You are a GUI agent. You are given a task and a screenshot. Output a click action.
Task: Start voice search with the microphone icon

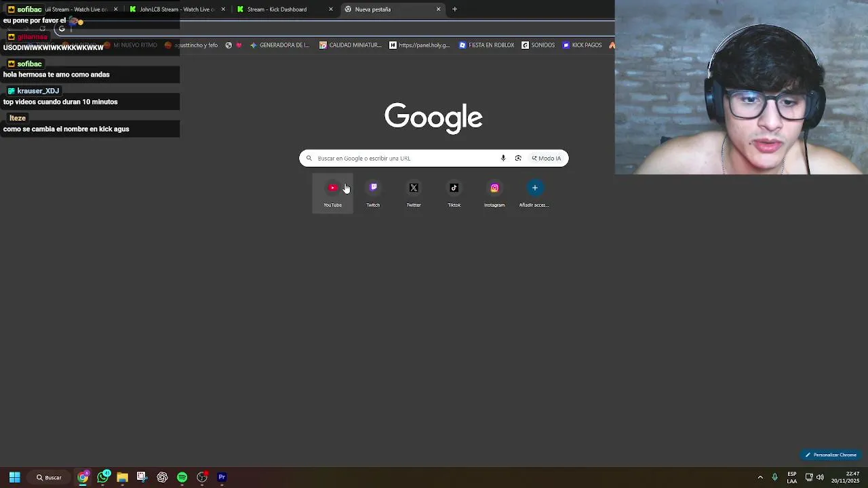pos(503,158)
